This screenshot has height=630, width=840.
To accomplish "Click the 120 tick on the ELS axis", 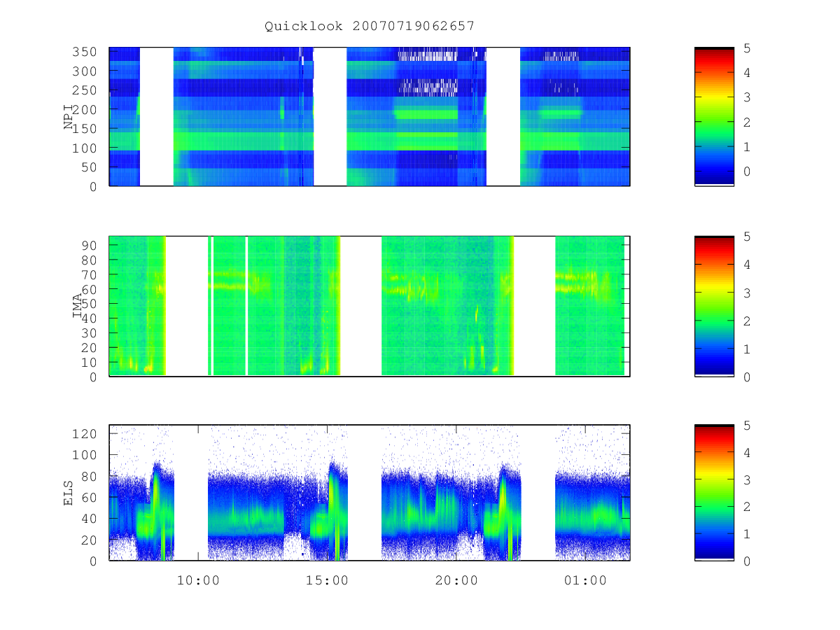I will tap(85, 433).
